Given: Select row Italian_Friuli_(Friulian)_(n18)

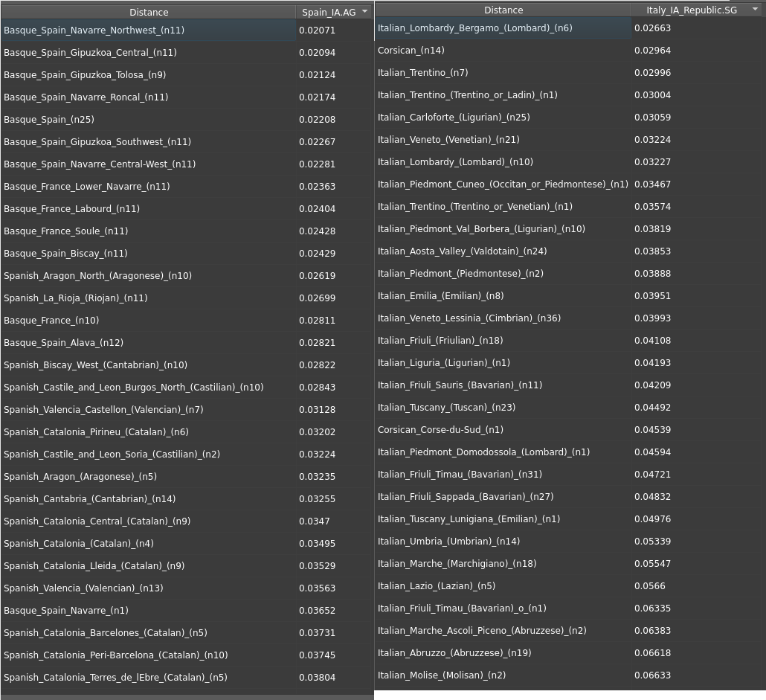Looking at the screenshot, I should click(x=569, y=341).
